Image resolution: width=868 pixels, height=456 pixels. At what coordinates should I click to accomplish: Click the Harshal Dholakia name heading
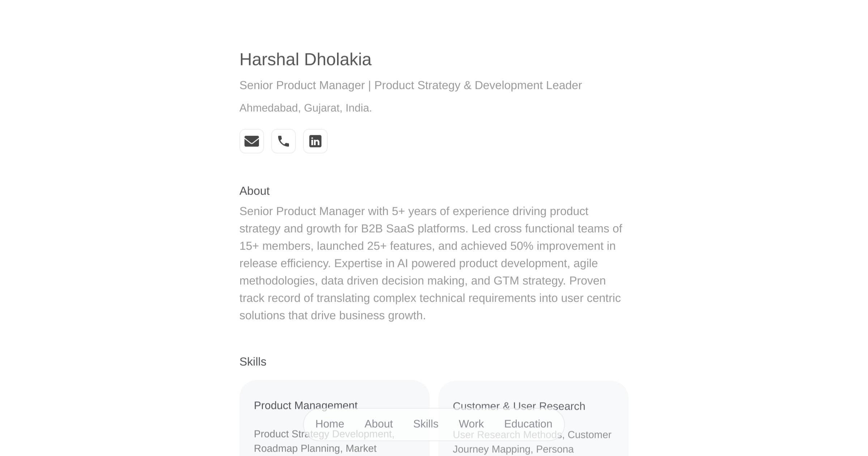[305, 60]
